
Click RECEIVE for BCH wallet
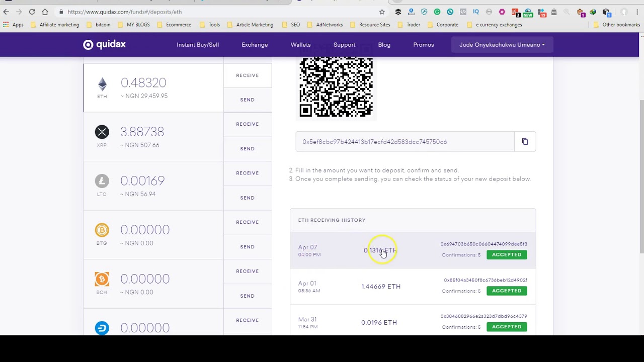click(x=248, y=271)
